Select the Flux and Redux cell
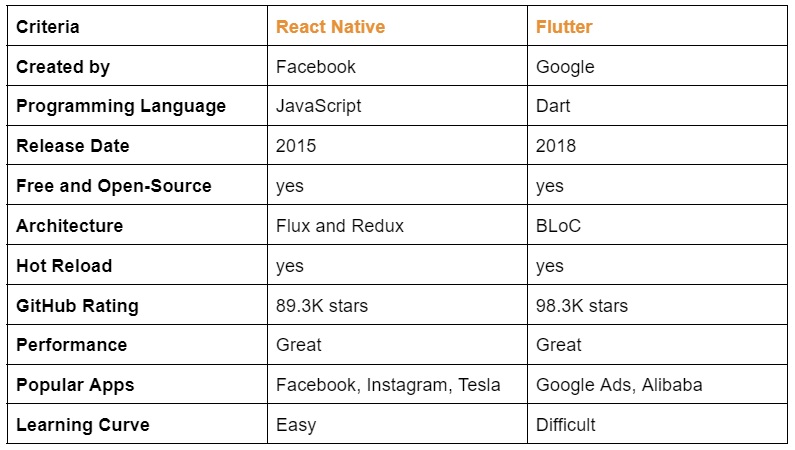 tap(397, 225)
